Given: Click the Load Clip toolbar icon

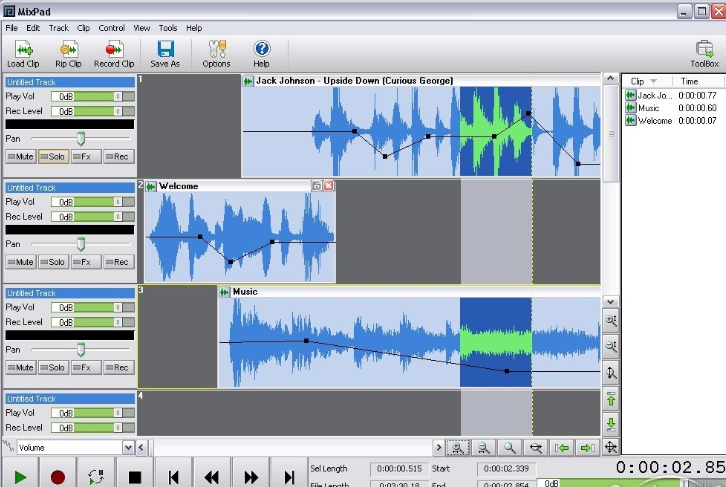Looking at the screenshot, I should (23, 48).
